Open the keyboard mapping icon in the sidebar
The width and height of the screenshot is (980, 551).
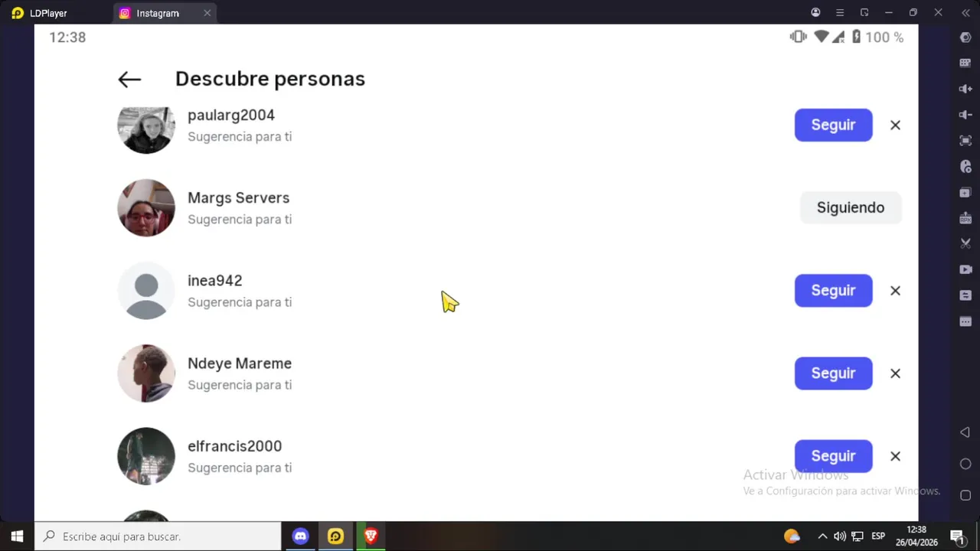(x=965, y=63)
